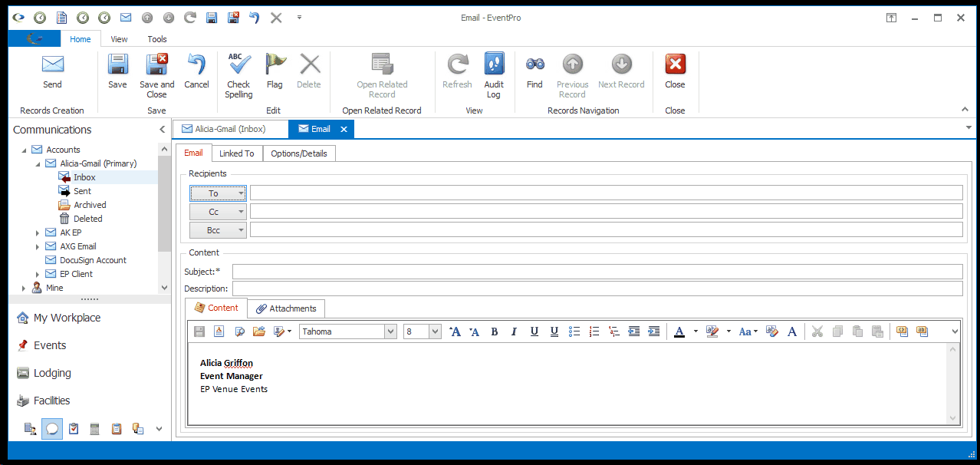The height and width of the screenshot is (465, 980).
Task: Insert a numbered list in editor
Action: point(594,331)
